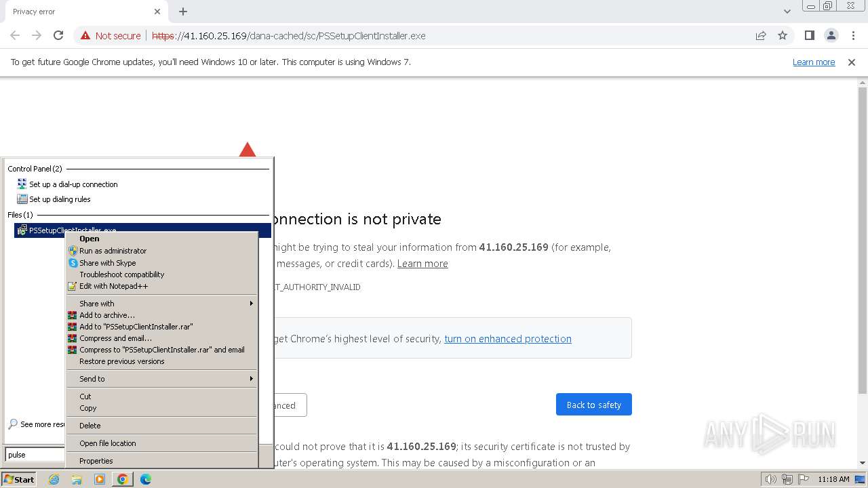Click the scrollbar down arrow

(863, 464)
